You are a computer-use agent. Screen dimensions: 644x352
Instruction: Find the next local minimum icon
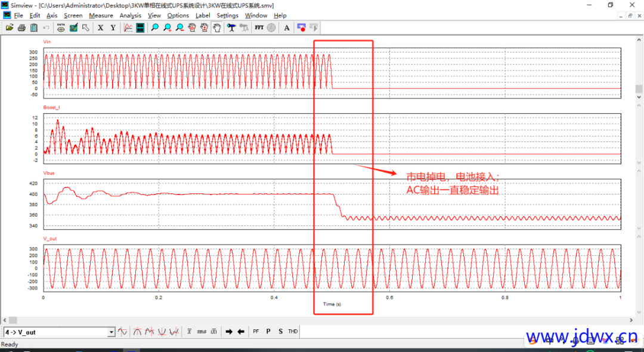175,332
